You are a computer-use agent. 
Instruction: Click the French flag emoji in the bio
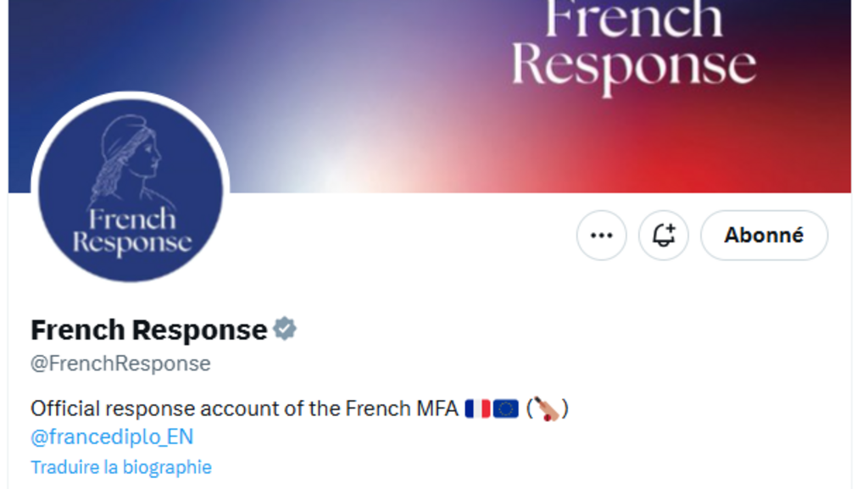[x=476, y=408]
